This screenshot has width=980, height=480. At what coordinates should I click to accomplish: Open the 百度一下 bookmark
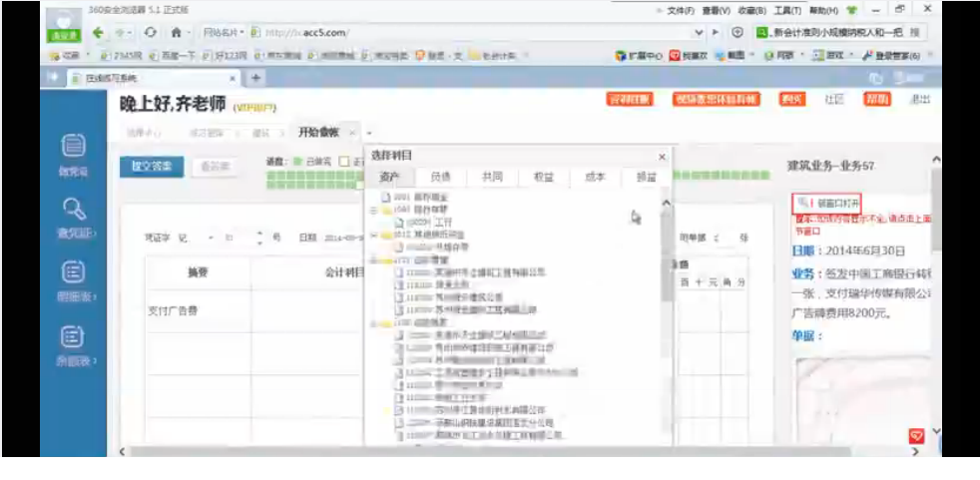coord(173,56)
